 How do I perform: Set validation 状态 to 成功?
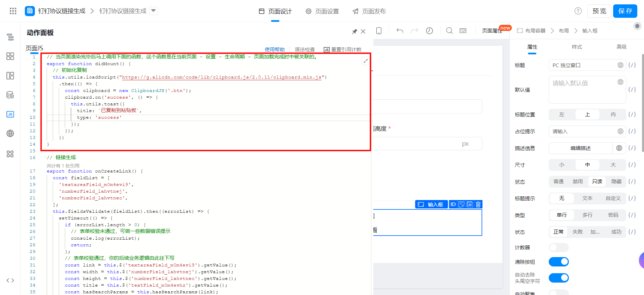click(x=616, y=232)
